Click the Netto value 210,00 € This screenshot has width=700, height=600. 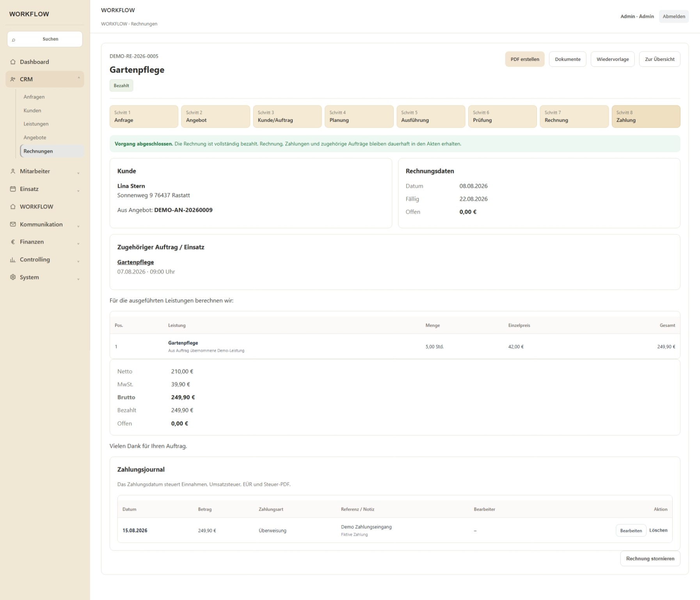pyautogui.click(x=182, y=372)
